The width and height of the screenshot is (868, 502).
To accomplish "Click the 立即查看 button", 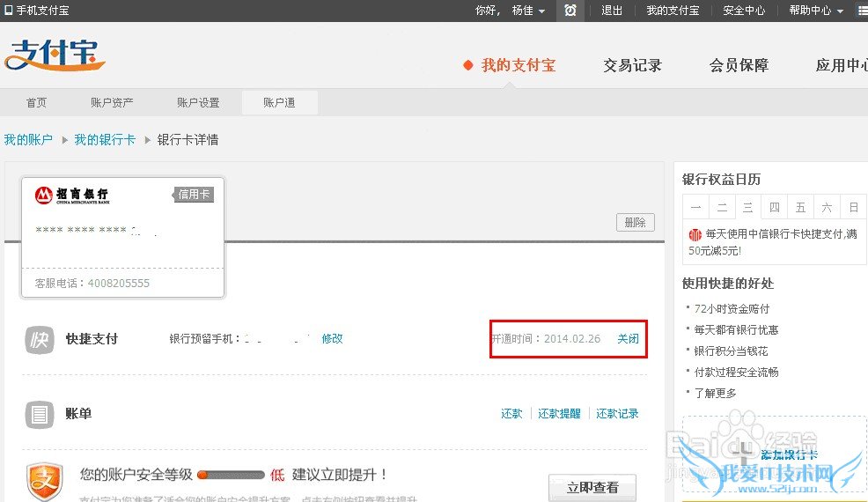I will (x=592, y=488).
